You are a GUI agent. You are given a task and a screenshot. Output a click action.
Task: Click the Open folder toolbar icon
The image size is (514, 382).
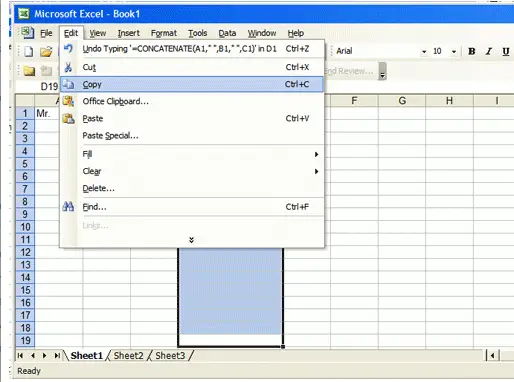[46, 52]
